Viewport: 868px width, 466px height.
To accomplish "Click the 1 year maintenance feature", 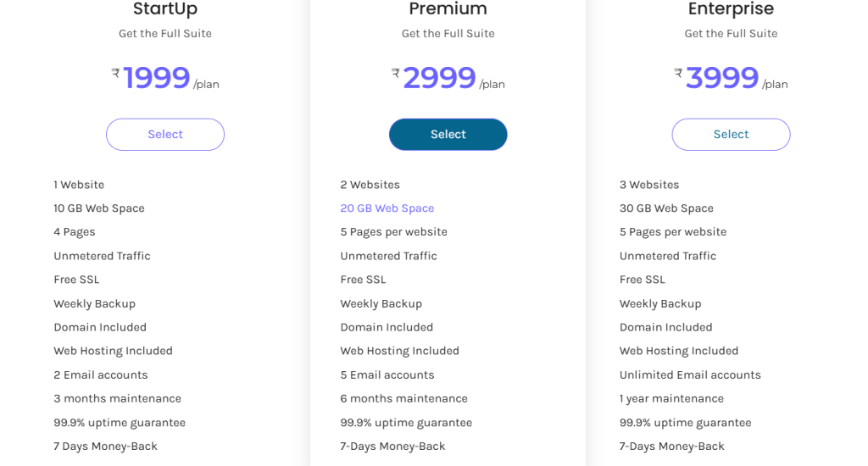I will 671,398.
